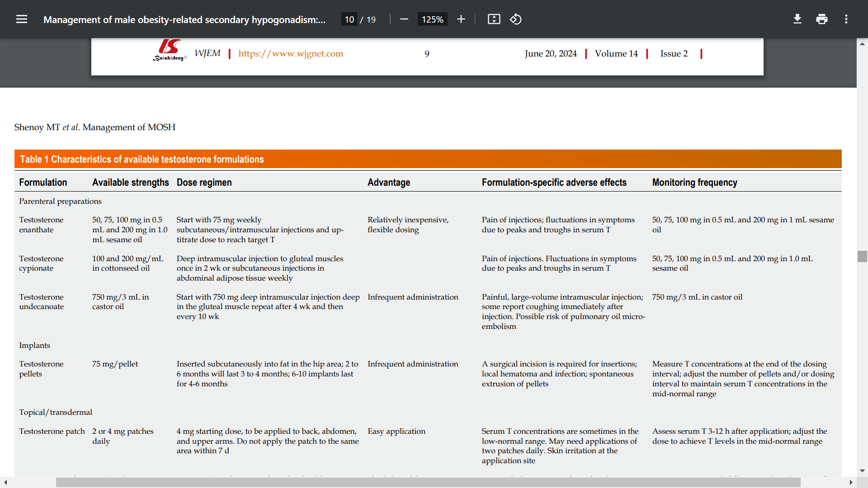Click the horizontal scrollbar thumb
Image resolution: width=868 pixels, height=488 pixels.
pyautogui.click(x=428, y=483)
